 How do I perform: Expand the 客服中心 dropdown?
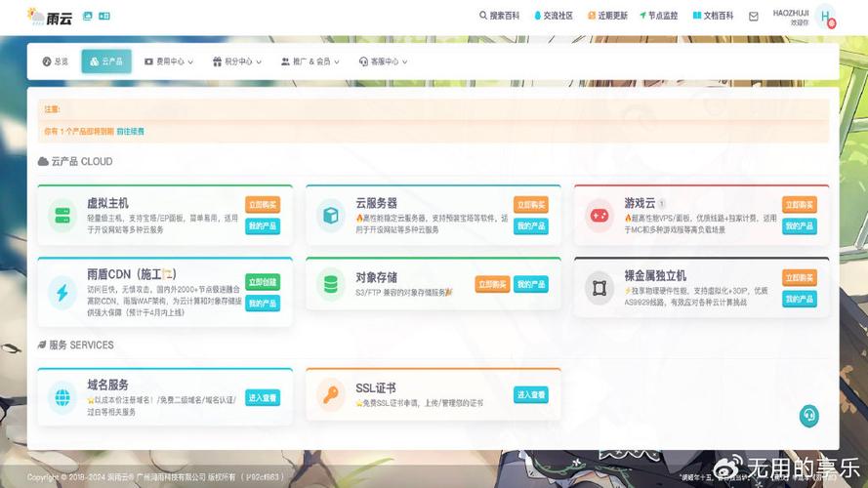tap(383, 61)
